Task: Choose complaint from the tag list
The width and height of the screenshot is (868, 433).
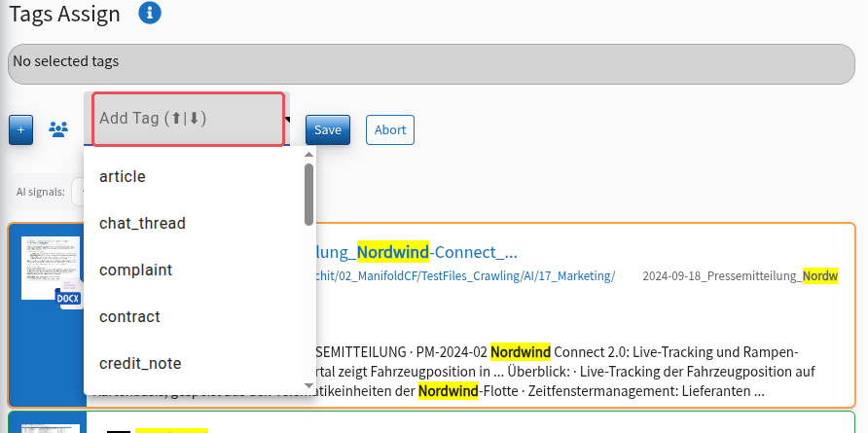Action: coord(194,270)
